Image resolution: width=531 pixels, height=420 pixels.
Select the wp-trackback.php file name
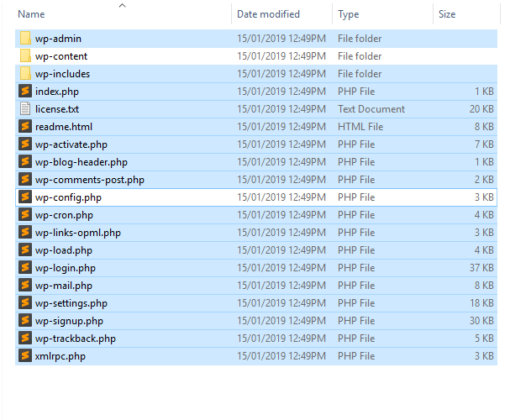[x=76, y=339]
